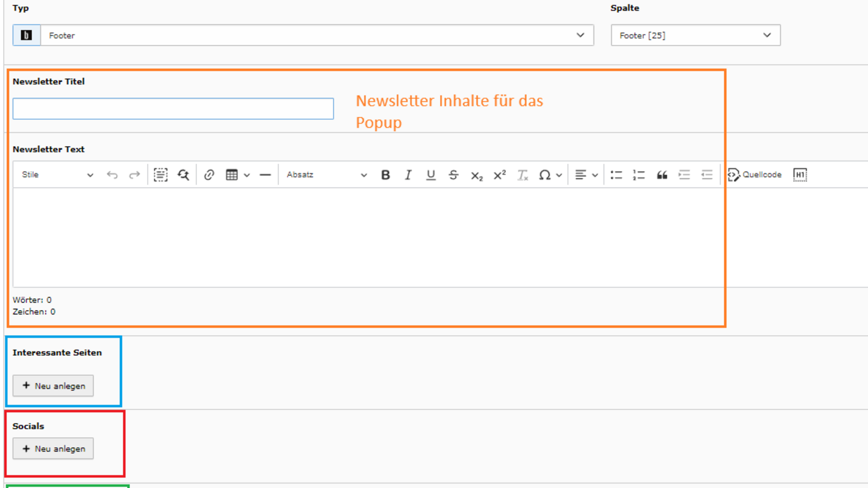Toggle italic text formatting
Viewport: 868px width, 488px height.
coord(408,175)
